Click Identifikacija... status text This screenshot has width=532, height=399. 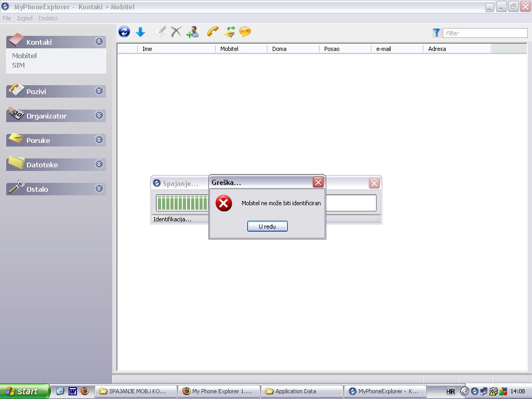(x=172, y=219)
